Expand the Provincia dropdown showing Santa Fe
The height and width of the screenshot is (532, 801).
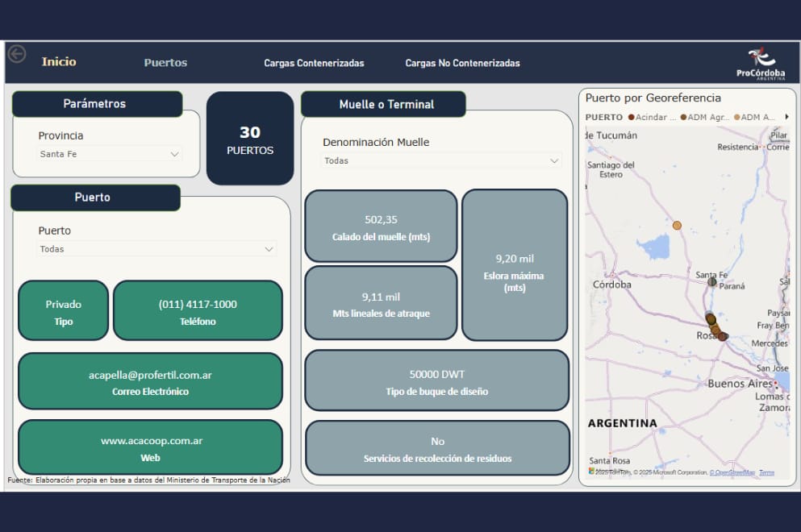click(x=109, y=154)
